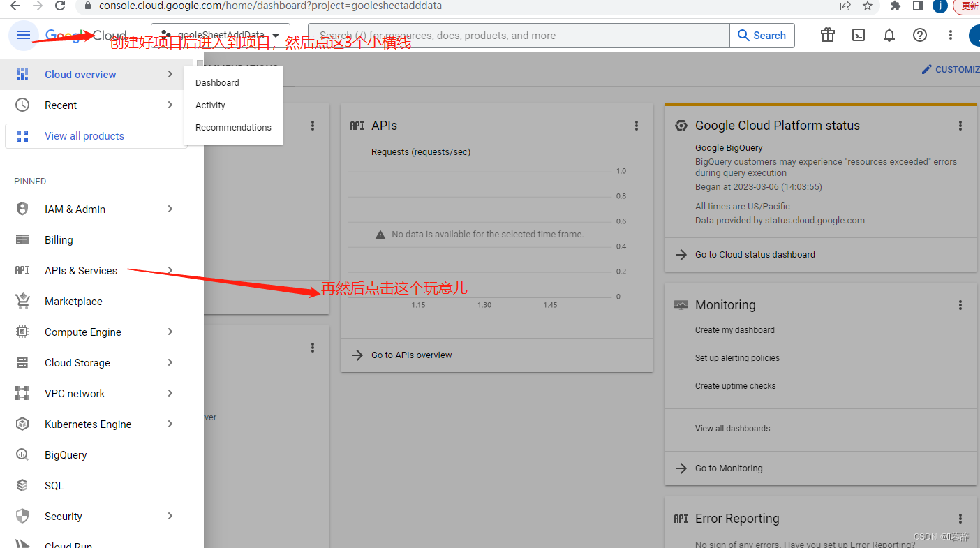Click View all dashboards link
Screen dimensions: 980x548
tap(732, 428)
